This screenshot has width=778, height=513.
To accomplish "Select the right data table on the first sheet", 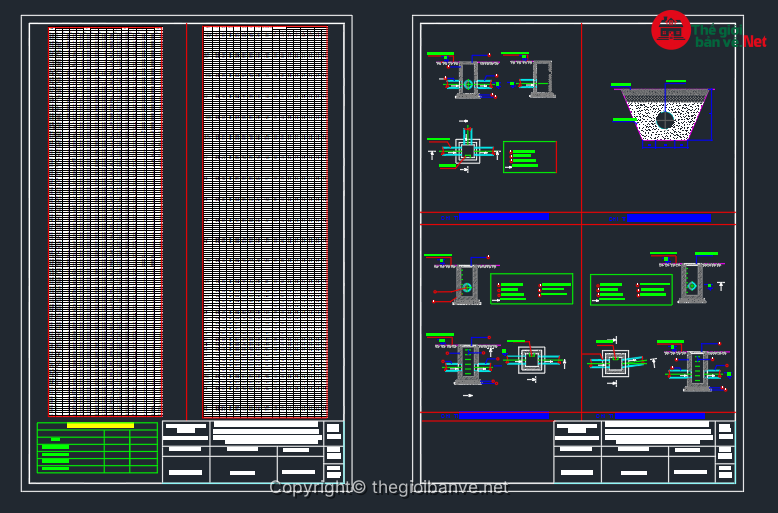I will (265, 221).
